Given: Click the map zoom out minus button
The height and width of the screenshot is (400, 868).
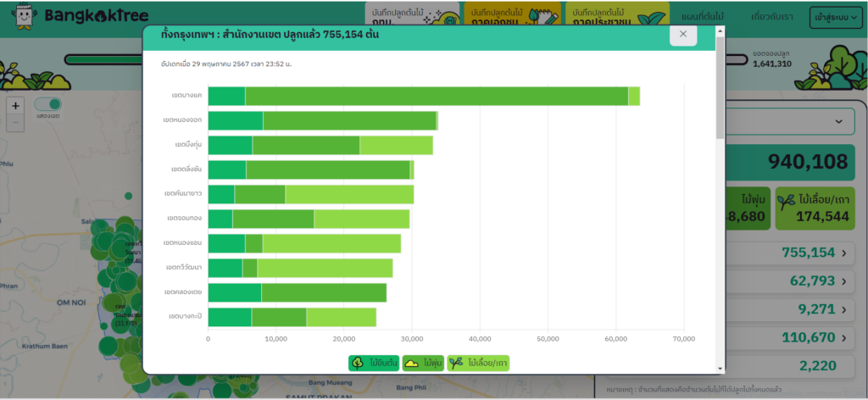Looking at the screenshot, I should 15,122.
